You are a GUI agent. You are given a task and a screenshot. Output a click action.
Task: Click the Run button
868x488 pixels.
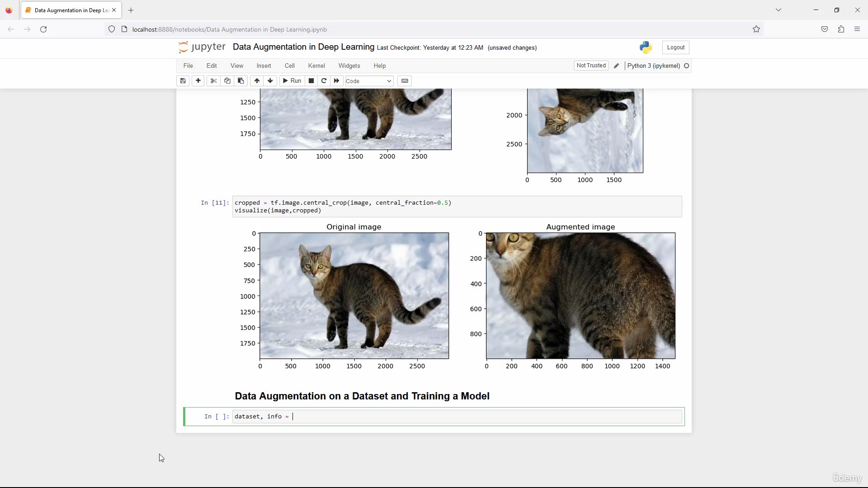point(292,81)
